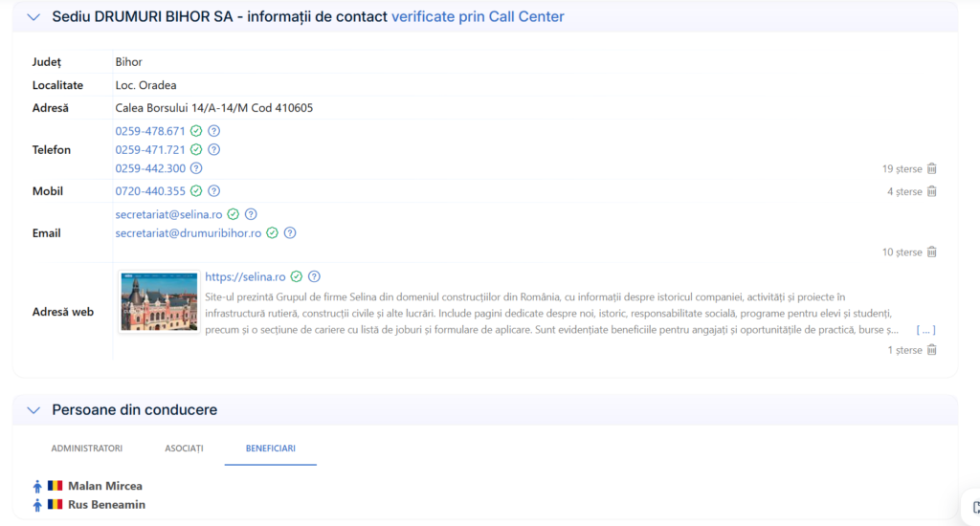Screen dimensions: 980x526
Task: Call mobile number 0720-440.355
Action: (x=150, y=191)
